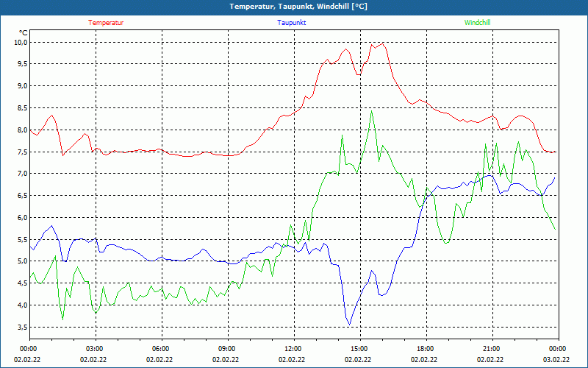Click the 21:00 time axis label

(x=492, y=349)
